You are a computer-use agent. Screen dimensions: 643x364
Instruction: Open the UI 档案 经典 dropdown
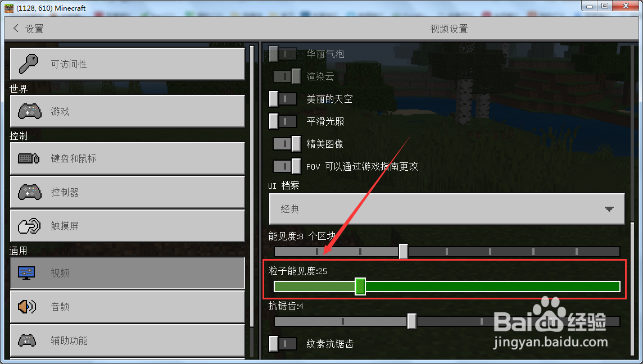[447, 209]
